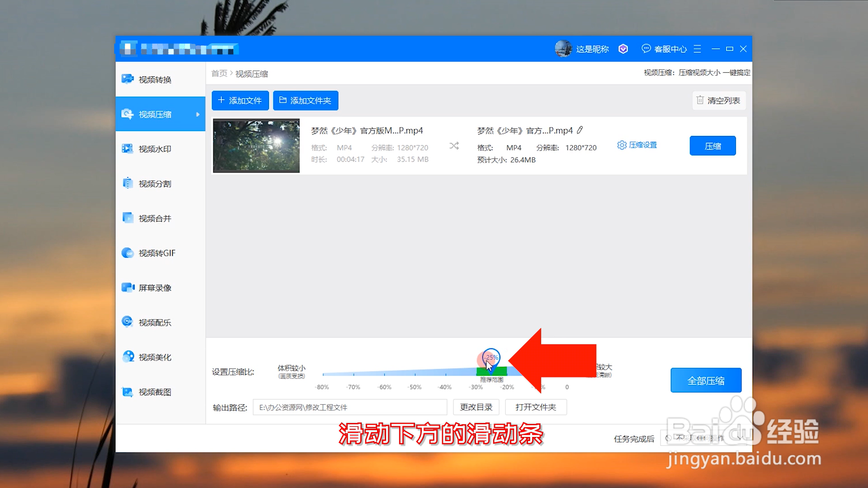Open 视频截图 tool

click(x=155, y=392)
